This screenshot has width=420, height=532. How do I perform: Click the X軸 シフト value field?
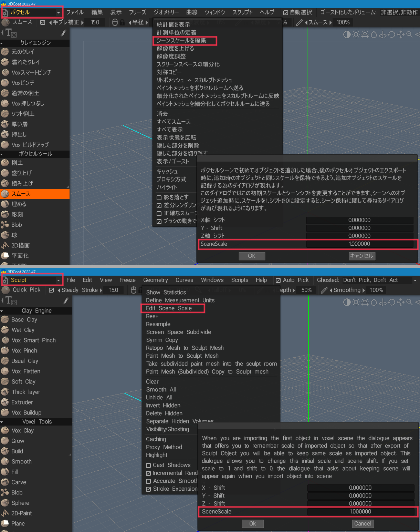(359, 220)
